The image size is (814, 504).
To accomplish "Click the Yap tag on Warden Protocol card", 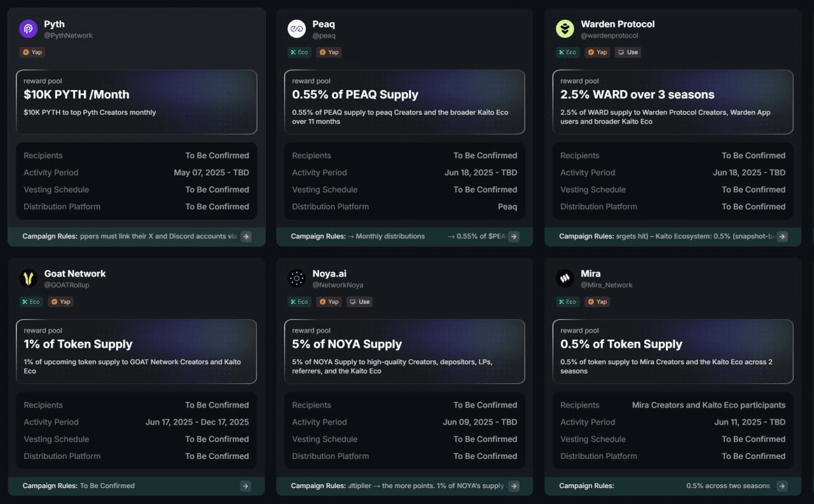I will 597,52.
